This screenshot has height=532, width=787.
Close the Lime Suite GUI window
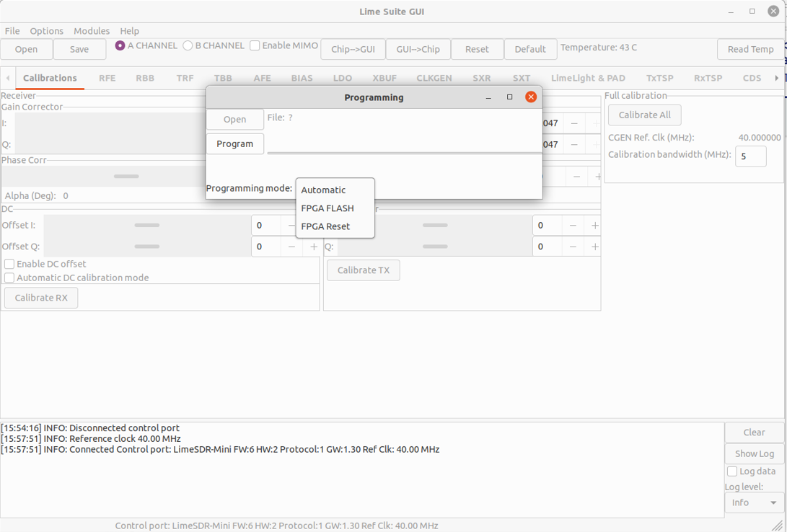tap(773, 11)
